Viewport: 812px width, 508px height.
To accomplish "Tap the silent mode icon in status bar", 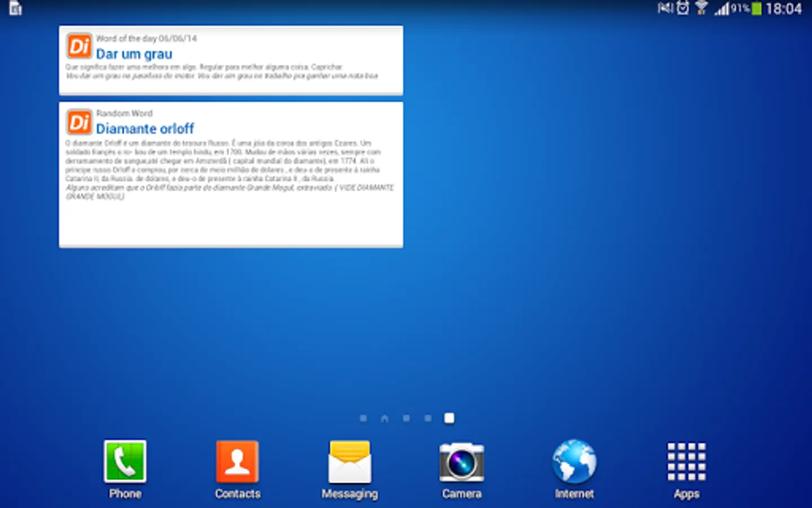I will [665, 8].
